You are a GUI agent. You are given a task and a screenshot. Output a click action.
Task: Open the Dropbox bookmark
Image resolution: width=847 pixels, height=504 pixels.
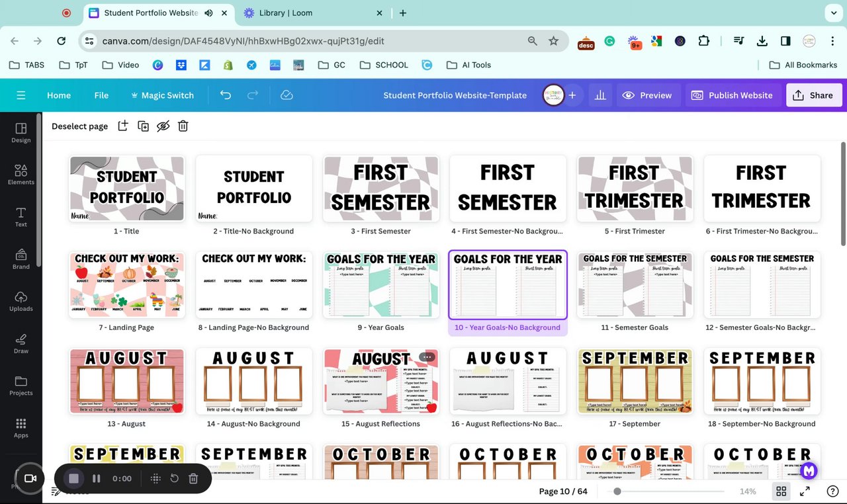pyautogui.click(x=181, y=65)
